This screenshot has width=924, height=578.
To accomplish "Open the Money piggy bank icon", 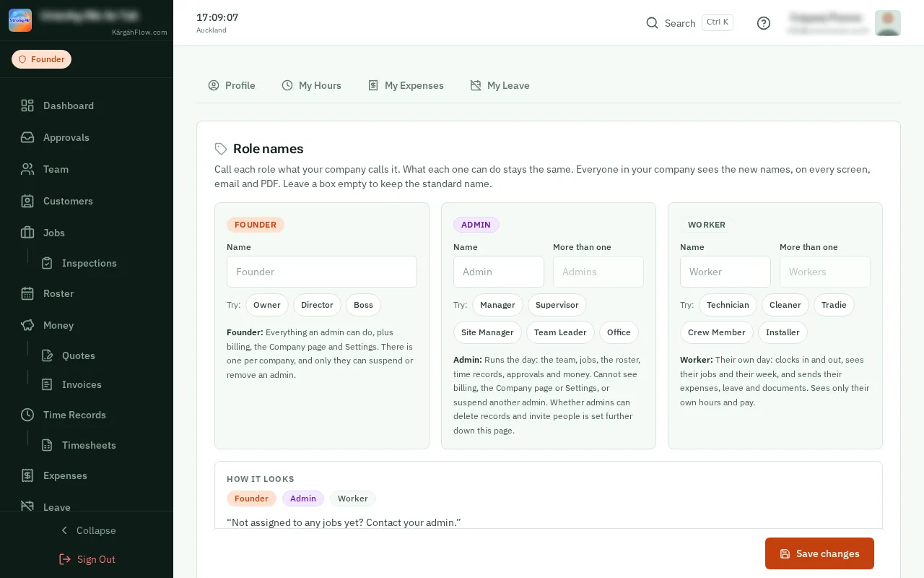I will [27, 325].
